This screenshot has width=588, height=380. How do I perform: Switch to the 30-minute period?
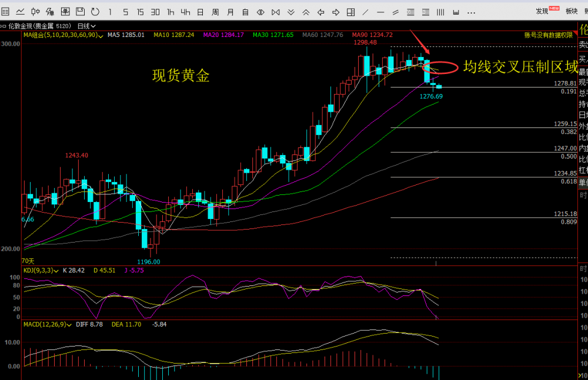click(155, 12)
